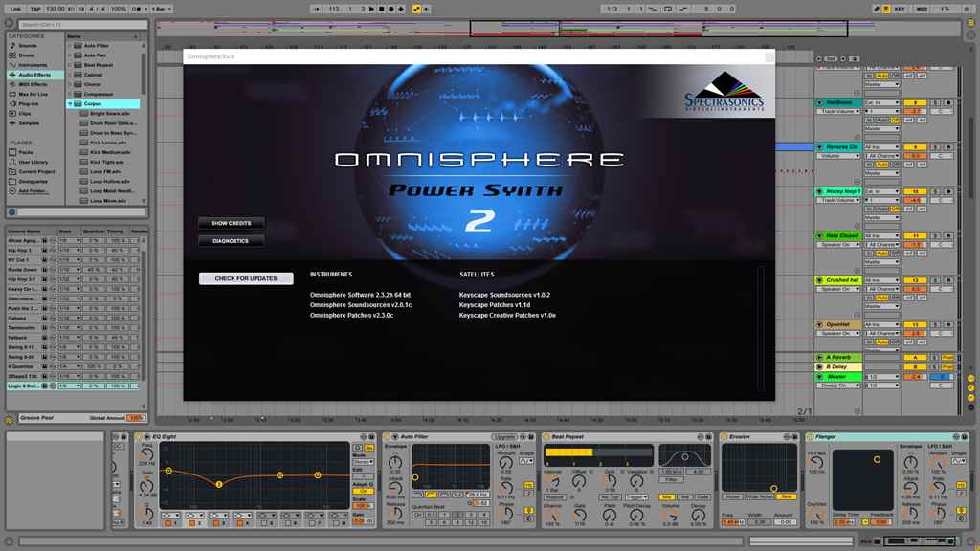Screen dimensions: 980x551
Task: Toggle the KEY map mode switch
Action: (x=901, y=10)
